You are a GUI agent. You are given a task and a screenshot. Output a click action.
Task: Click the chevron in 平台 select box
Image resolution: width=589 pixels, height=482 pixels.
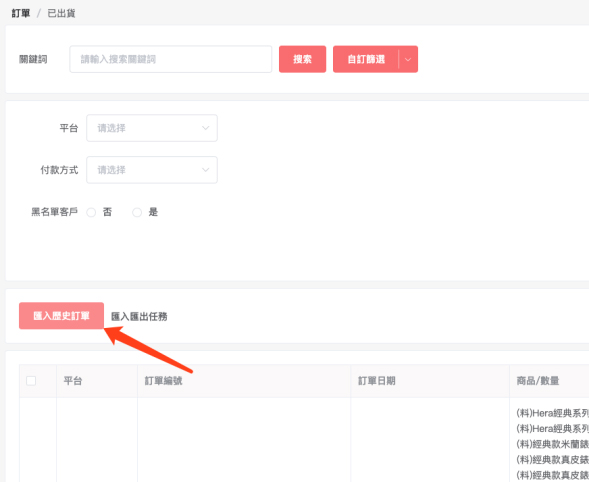tap(205, 128)
